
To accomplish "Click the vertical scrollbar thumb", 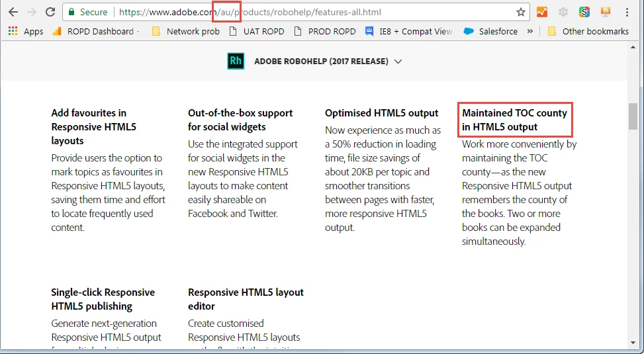I will pos(633,116).
